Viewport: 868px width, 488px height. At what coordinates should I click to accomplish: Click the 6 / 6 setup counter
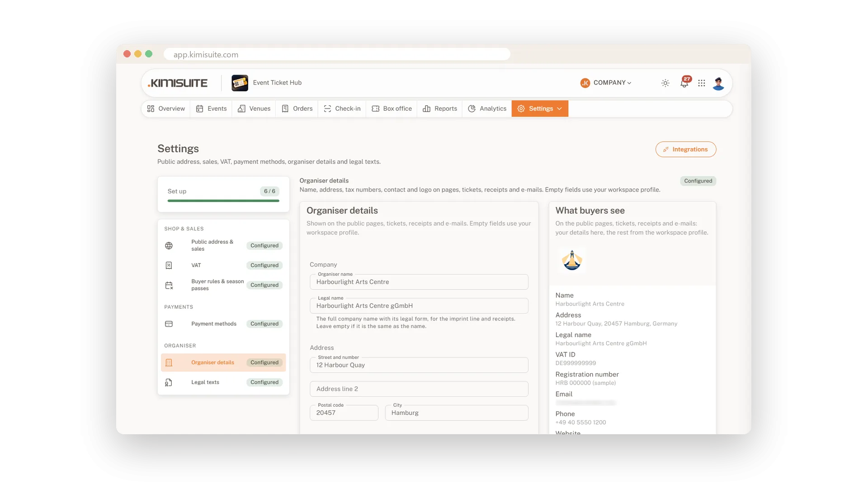pos(269,191)
